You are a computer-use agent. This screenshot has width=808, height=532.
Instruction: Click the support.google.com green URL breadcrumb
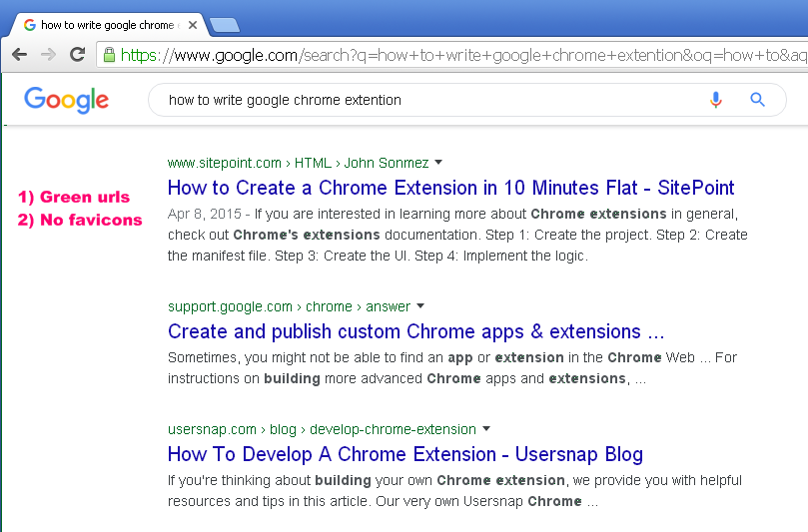289,306
